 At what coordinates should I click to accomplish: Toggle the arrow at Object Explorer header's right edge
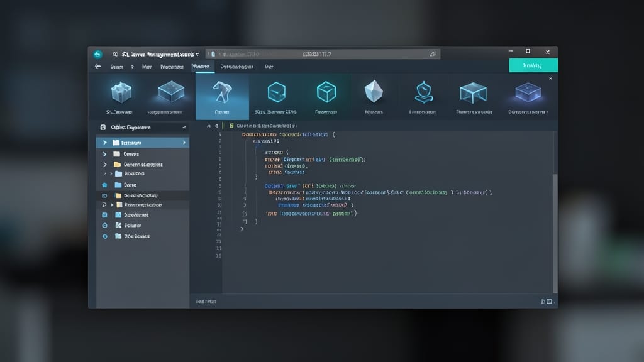pos(184,127)
